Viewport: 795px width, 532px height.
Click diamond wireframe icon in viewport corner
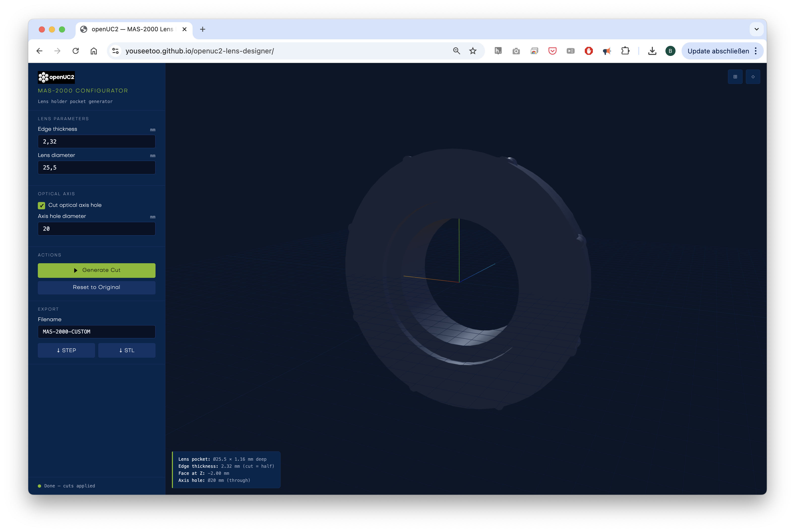[x=753, y=77]
